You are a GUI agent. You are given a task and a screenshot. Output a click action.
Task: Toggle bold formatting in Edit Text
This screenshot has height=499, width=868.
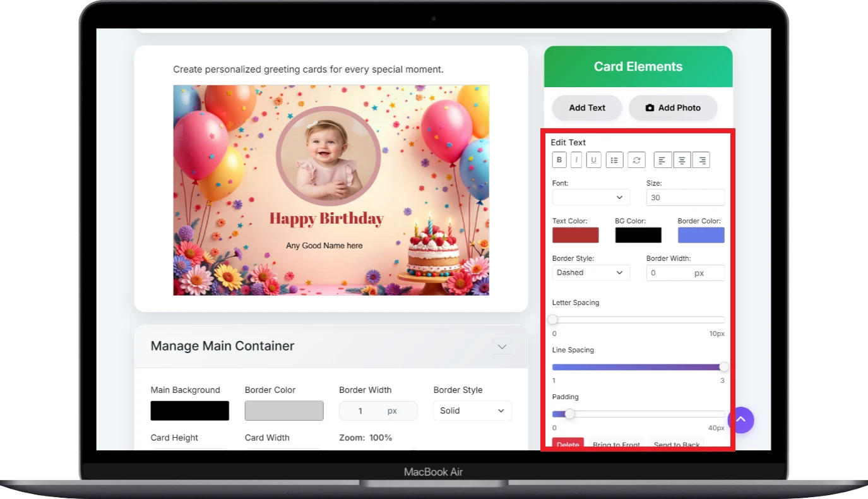click(559, 160)
